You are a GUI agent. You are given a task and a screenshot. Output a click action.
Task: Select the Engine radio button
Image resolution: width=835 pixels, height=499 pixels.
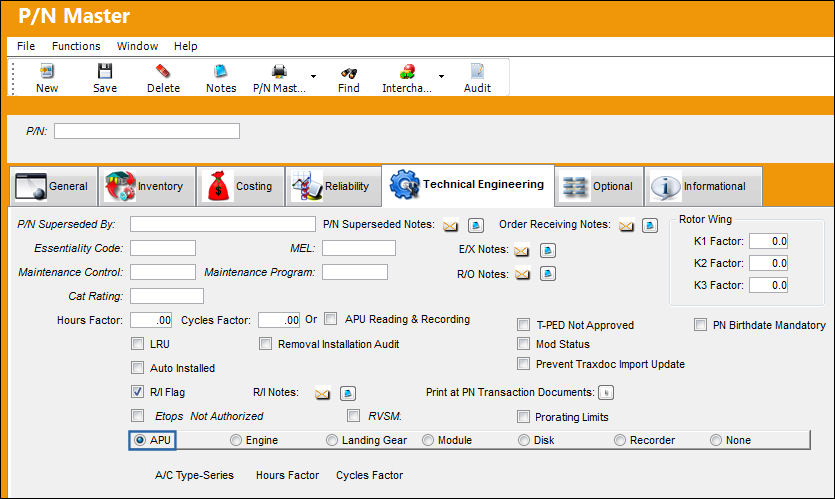(236, 440)
